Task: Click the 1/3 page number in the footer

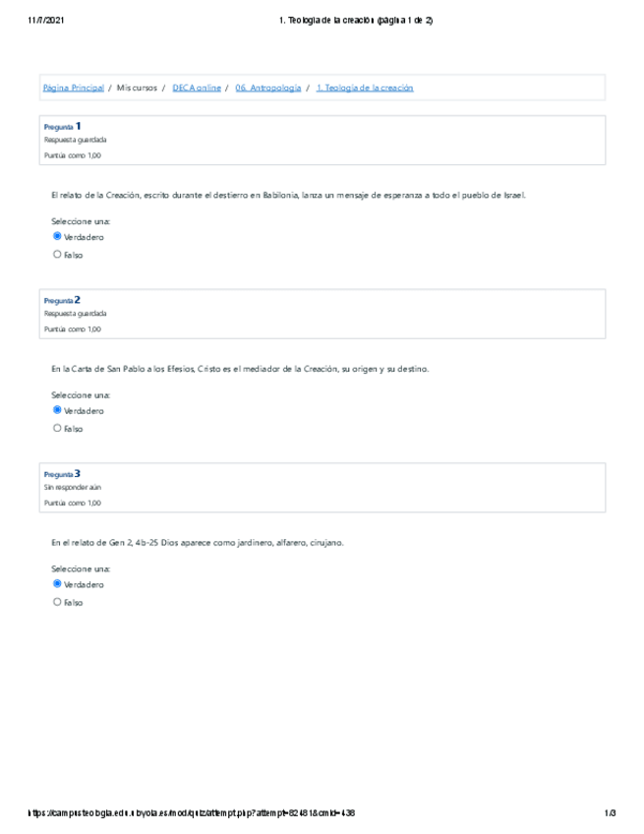Action: pyautogui.click(x=610, y=813)
